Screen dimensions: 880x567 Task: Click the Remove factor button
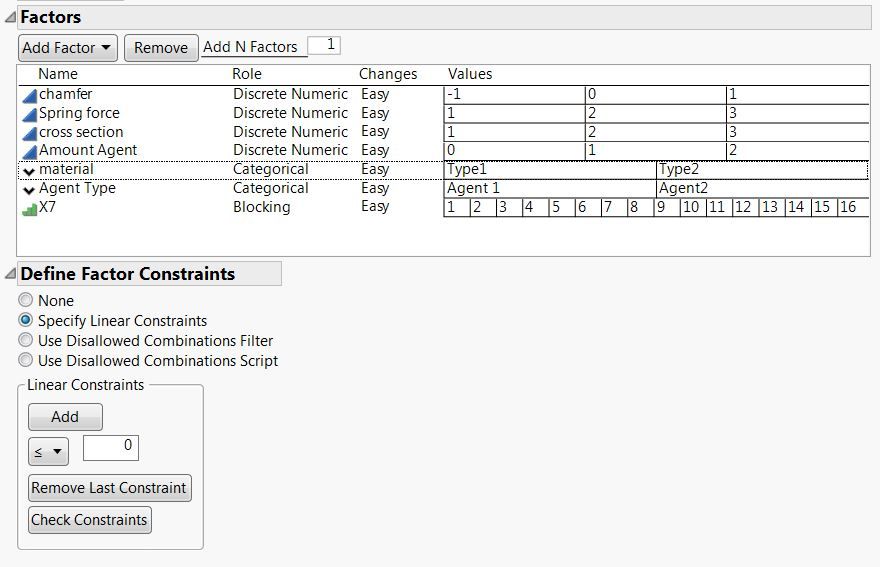[x=160, y=48]
